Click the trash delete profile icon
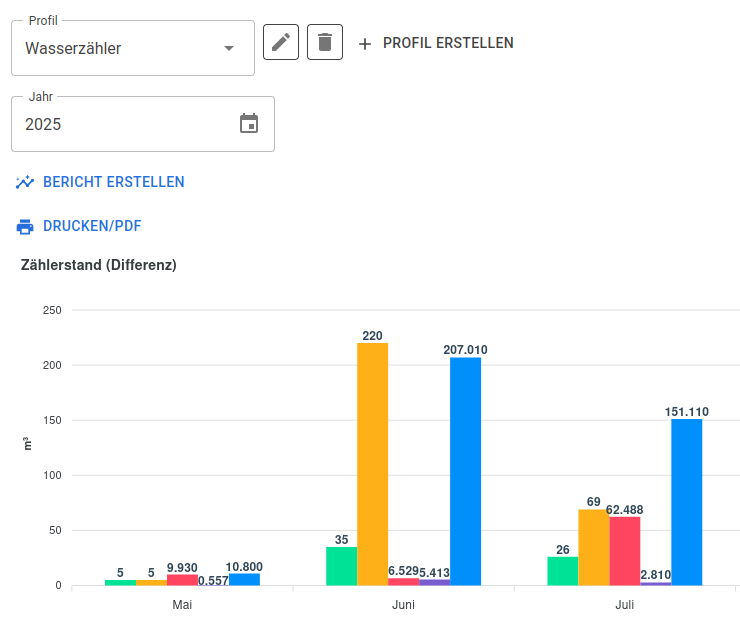The image size is (740, 619). click(x=325, y=42)
